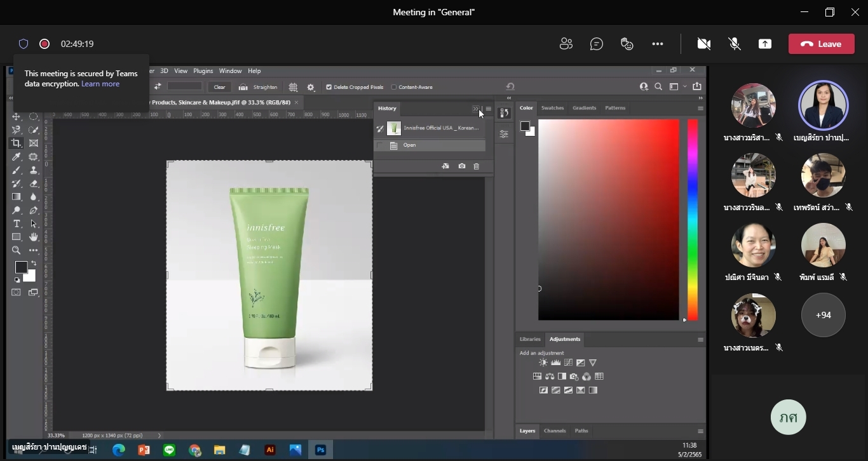Open Adjustments panel flyout menu
The width and height of the screenshot is (868, 461).
(x=700, y=340)
